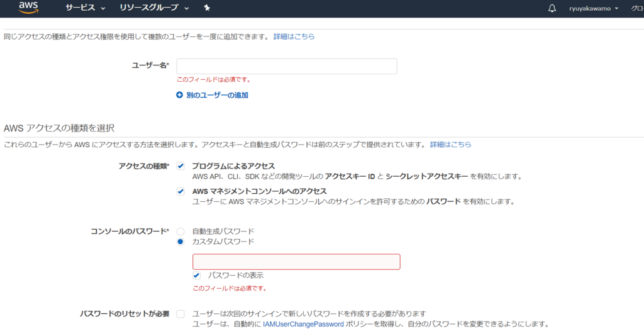The image size is (644, 336).
Task: Click the コンソールのパスワード label
Action: click(130, 232)
